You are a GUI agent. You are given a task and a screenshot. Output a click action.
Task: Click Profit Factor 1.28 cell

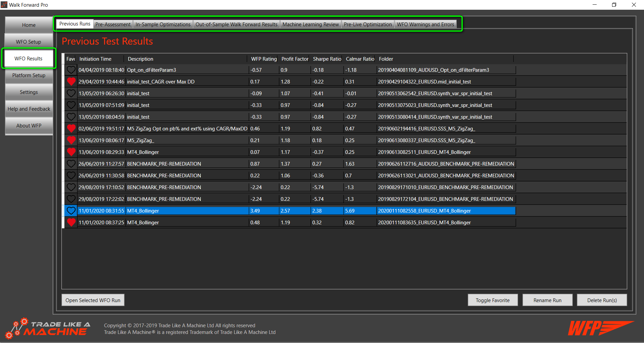click(295, 82)
